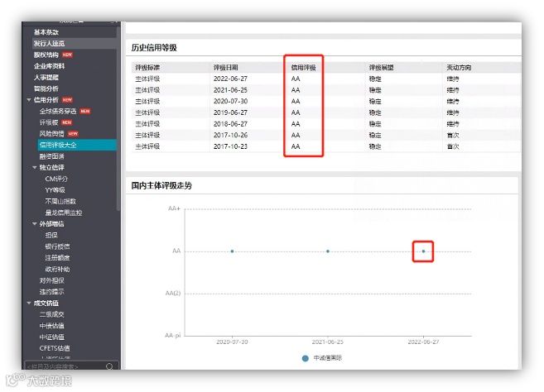
Task: Click the AA+ label on chart axis
Action: 174,208
